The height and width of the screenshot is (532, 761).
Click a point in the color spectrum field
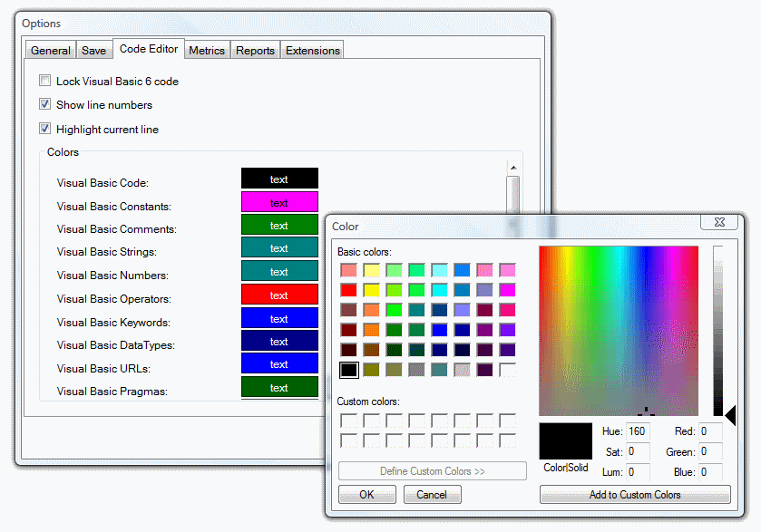[x=619, y=331]
